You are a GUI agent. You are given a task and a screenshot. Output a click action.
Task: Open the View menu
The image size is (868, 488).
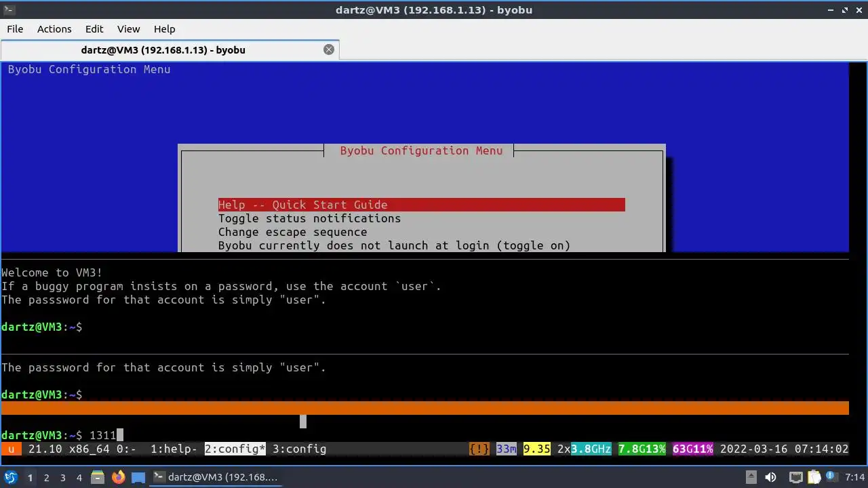tap(128, 29)
